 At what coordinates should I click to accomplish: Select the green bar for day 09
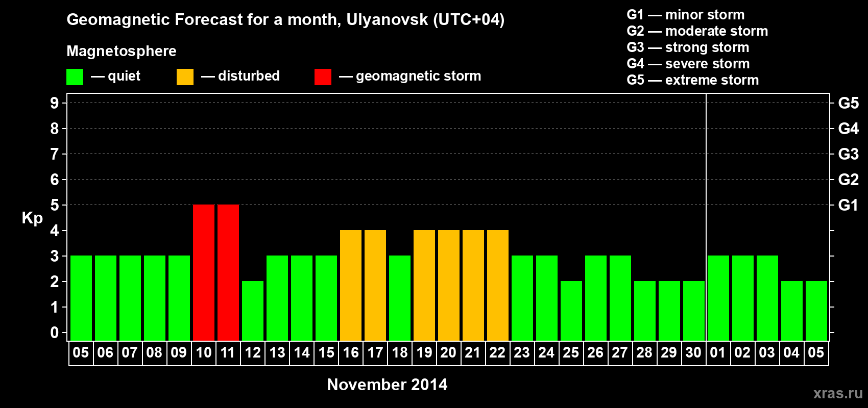(179, 298)
